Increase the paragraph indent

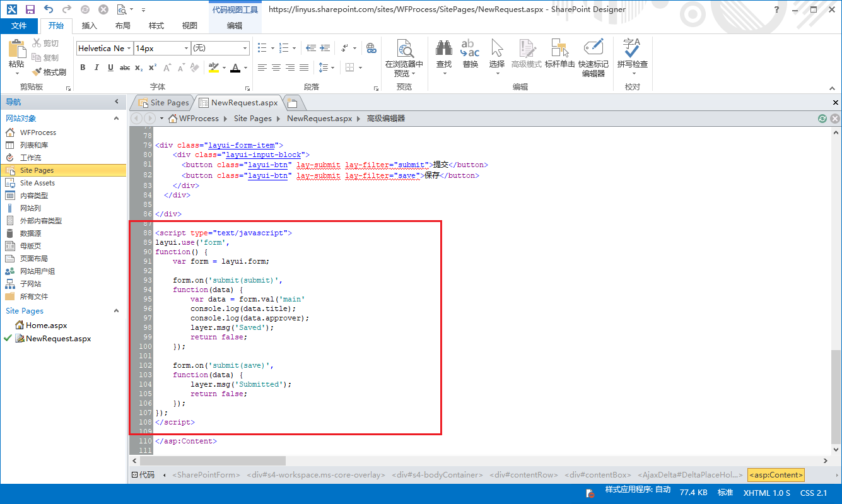[x=325, y=48]
